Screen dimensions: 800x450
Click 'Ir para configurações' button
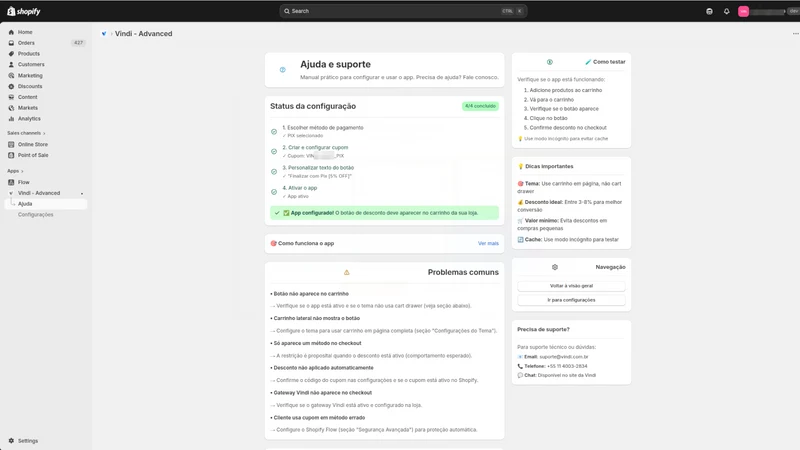tap(571, 300)
